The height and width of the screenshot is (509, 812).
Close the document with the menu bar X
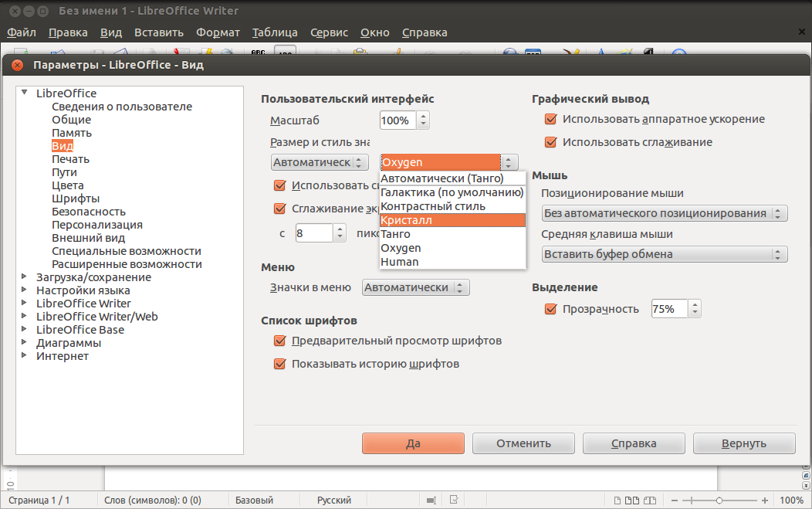click(802, 32)
